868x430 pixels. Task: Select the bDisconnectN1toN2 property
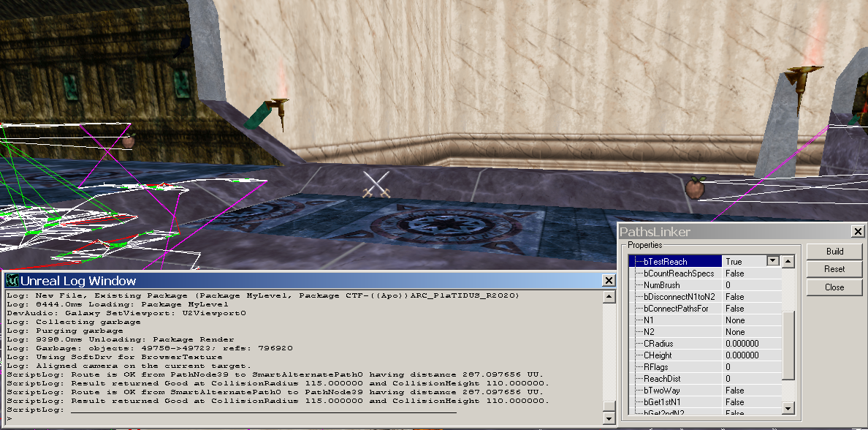click(704, 296)
